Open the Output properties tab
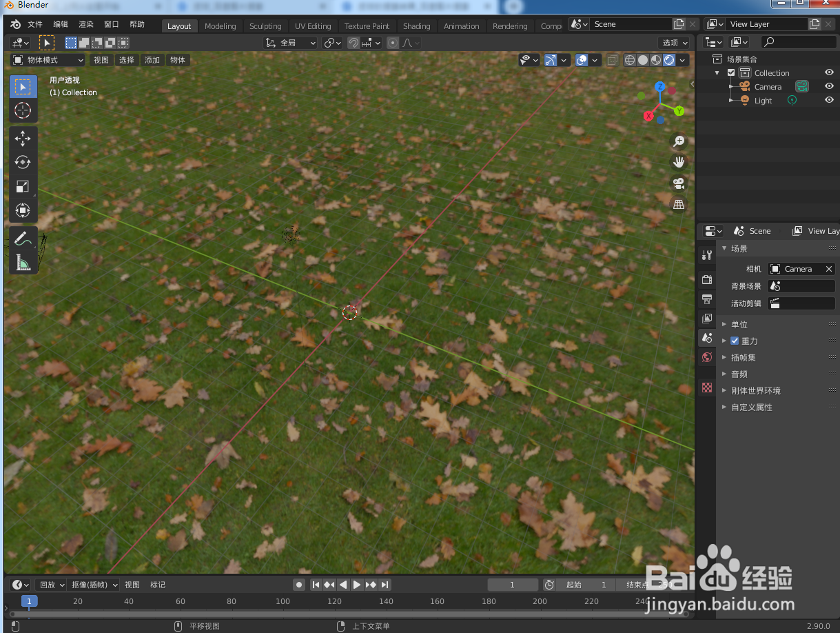This screenshot has height=633, width=840. [706, 299]
